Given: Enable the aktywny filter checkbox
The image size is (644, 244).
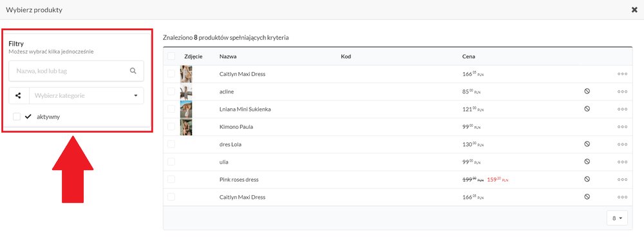Looking at the screenshot, I should point(17,117).
